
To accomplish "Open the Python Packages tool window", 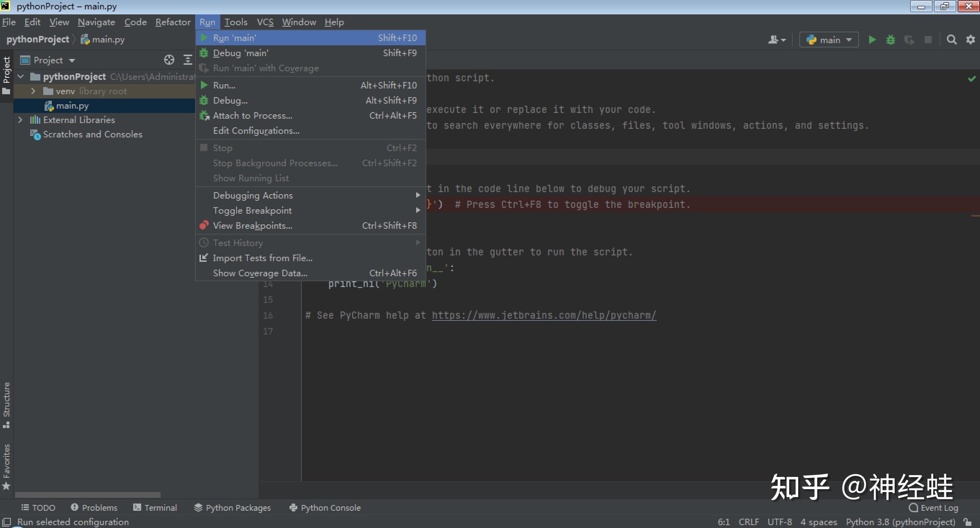I will (x=233, y=507).
